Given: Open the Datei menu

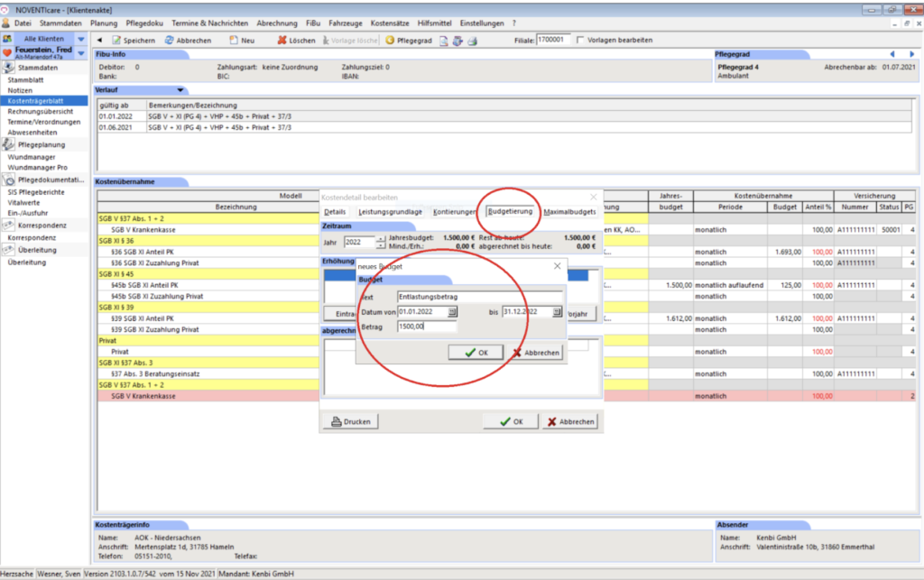Looking at the screenshot, I should (x=23, y=23).
